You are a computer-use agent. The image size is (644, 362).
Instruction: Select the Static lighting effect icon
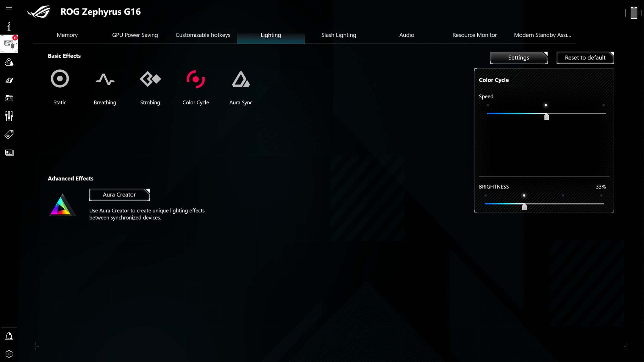click(60, 79)
